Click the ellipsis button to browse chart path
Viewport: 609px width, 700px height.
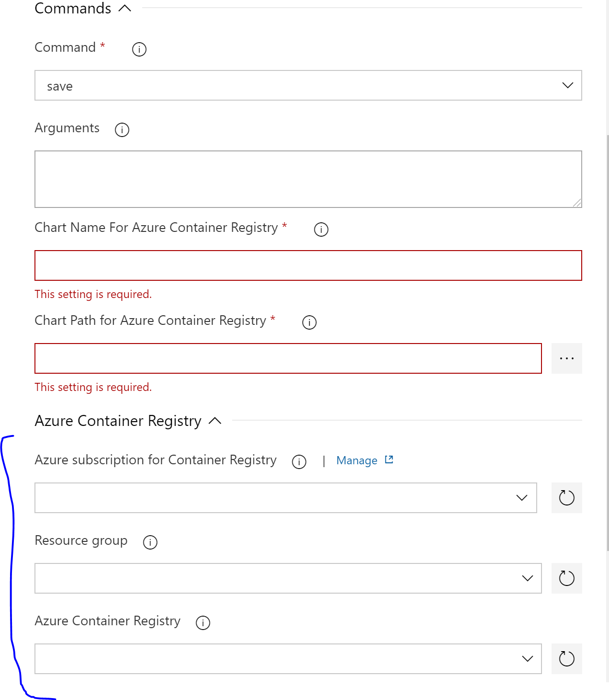coord(567,358)
